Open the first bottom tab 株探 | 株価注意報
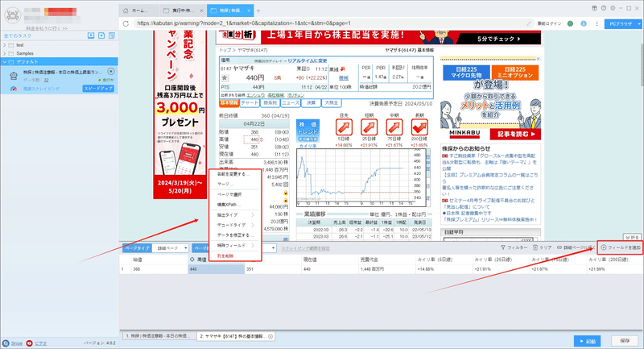Viewport: 644px width, 349px height. [x=159, y=336]
